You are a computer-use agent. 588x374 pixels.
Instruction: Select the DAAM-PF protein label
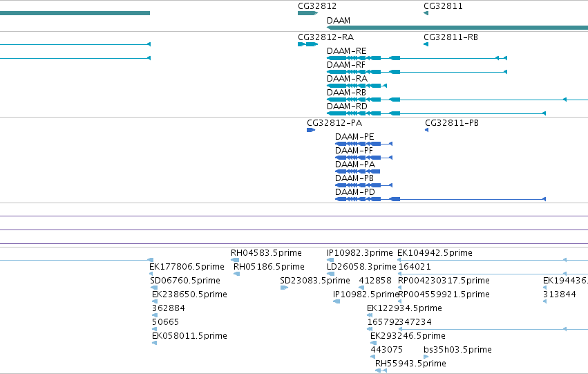pos(354,151)
